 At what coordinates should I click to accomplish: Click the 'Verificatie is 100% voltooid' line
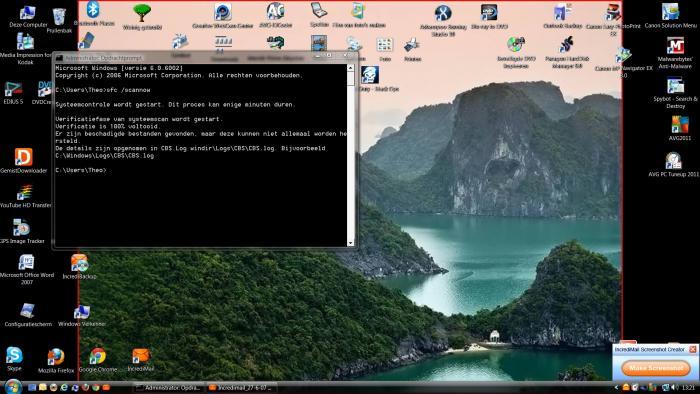(x=108, y=126)
